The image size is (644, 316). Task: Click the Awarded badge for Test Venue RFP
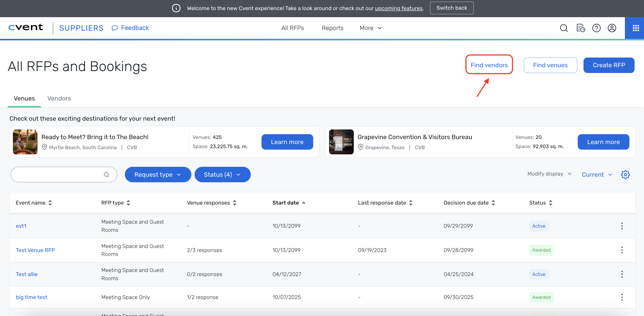pyautogui.click(x=541, y=250)
